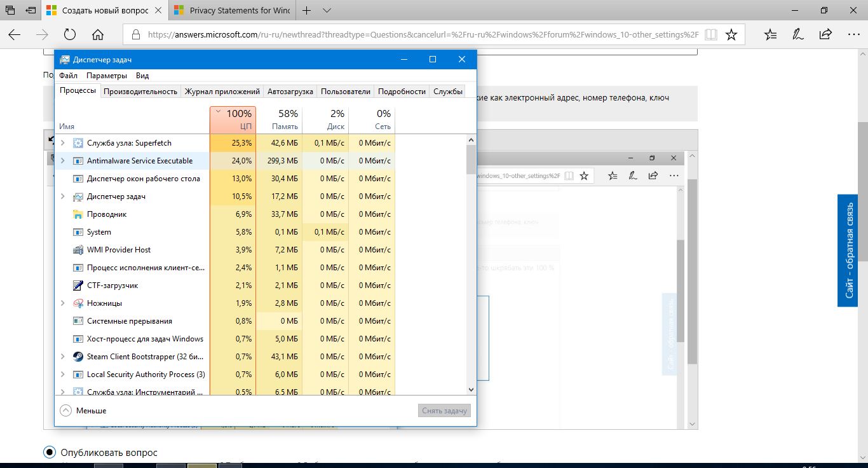Switch to the Создать новый вопрос browser tab
Viewport: 868px width, 468px height.
click(x=105, y=11)
